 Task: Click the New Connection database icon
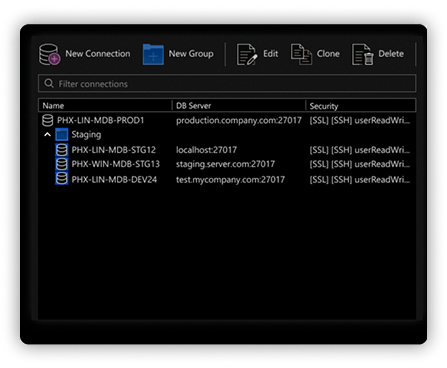click(49, 54)
